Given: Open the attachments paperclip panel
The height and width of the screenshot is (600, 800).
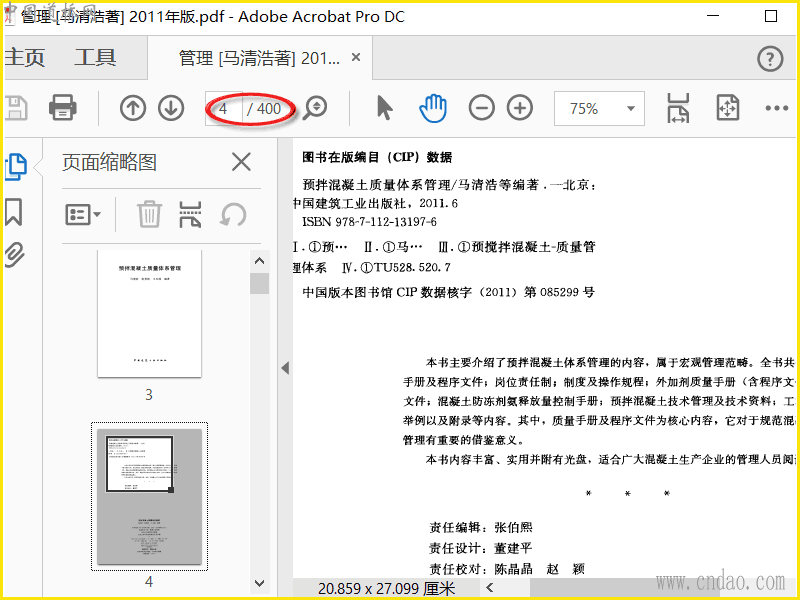Looking at the screenshot, I should [x=15, y=255].
